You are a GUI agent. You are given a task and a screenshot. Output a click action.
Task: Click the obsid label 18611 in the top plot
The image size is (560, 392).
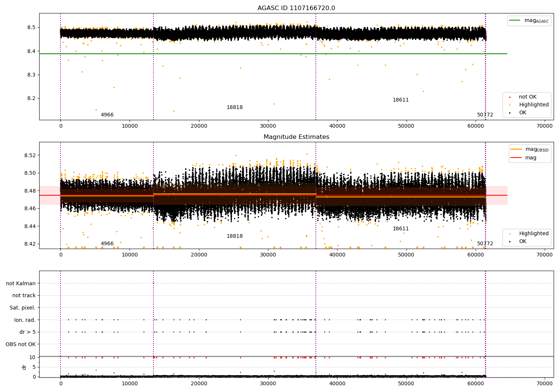pos(401,100)
